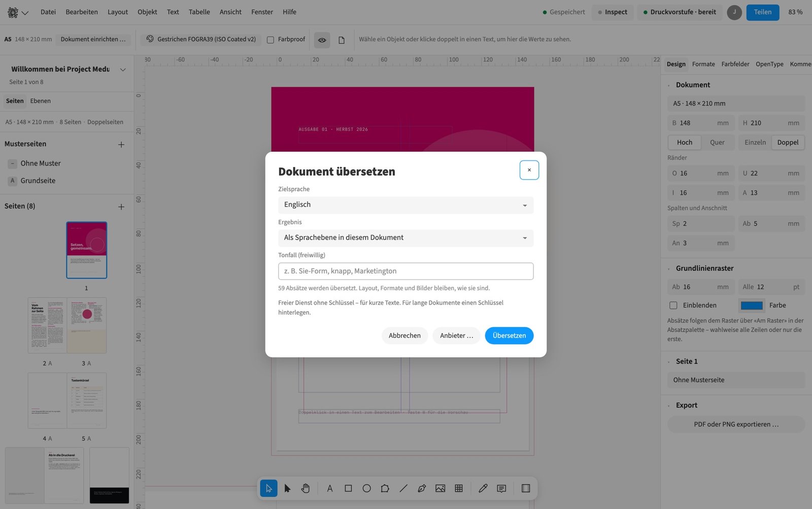Enable the Farbproof checkbox
812x509 pixels.
(270, 40)
